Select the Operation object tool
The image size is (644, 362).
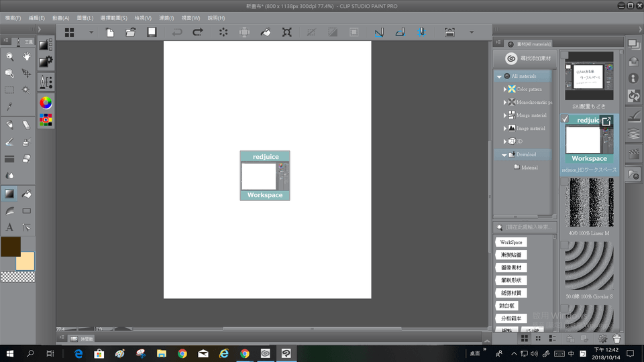coord(9,73)
